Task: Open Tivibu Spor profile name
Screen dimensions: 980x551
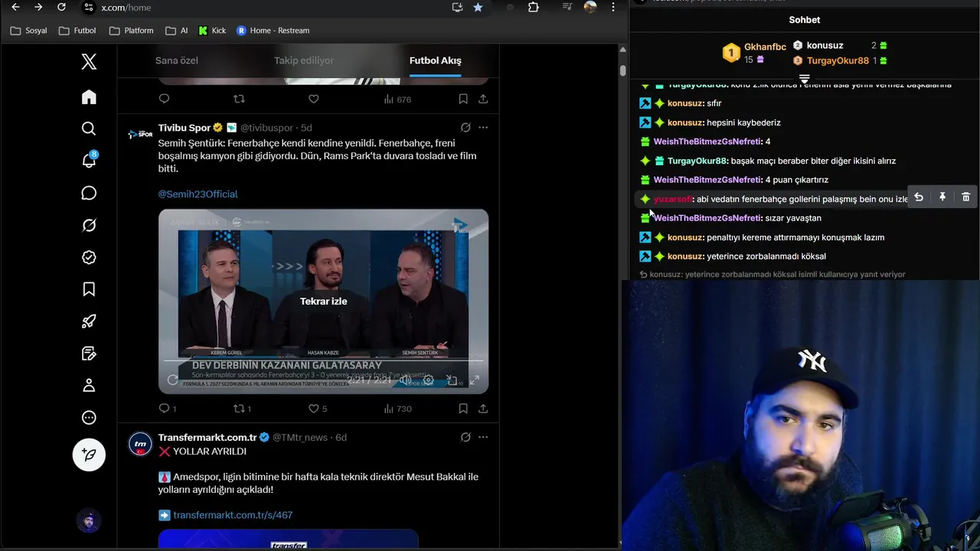Action: (x=185, y=128)
